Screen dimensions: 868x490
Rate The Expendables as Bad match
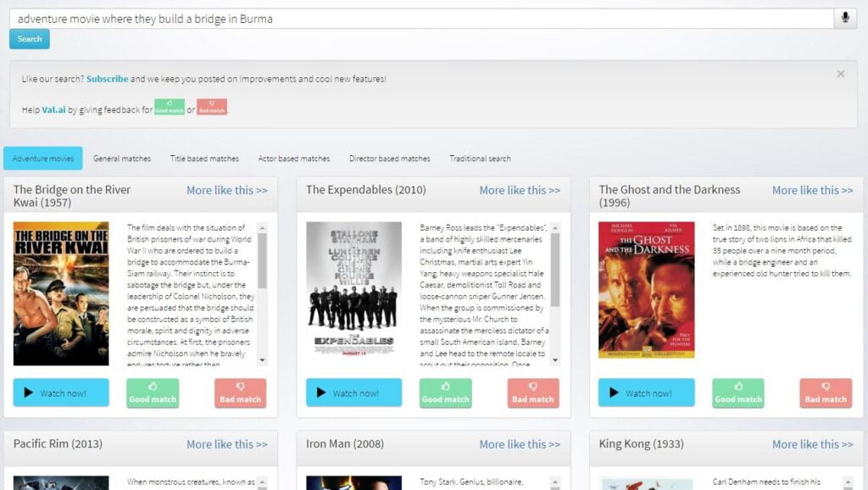[x=532, y=393]
